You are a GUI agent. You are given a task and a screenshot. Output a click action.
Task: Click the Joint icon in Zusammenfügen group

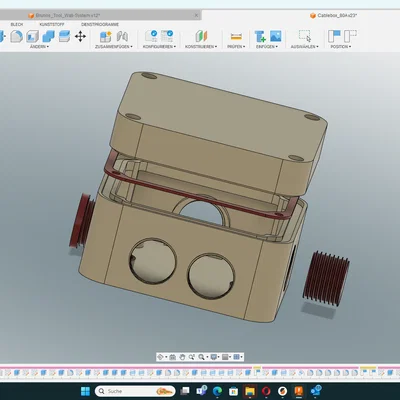click(x=122, y=36)
